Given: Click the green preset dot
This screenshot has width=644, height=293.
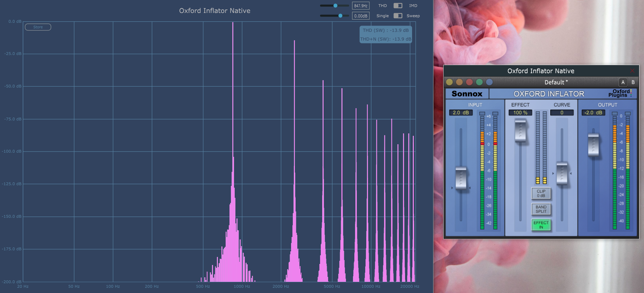Looking at the screenshot, I should coord(479,82).
